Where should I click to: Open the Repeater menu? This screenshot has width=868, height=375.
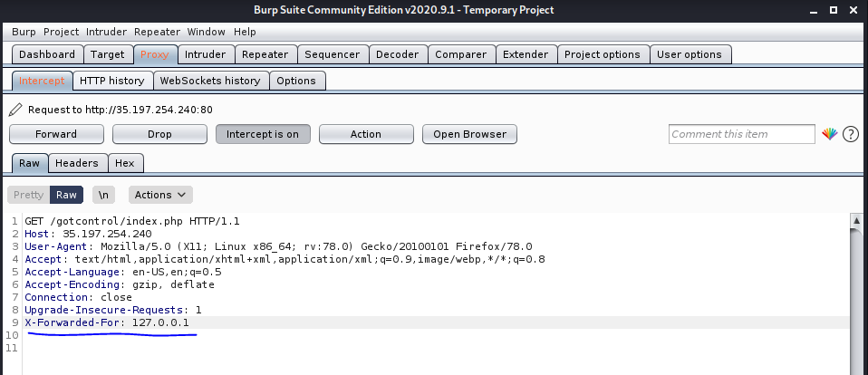click(x=158, y=32)
